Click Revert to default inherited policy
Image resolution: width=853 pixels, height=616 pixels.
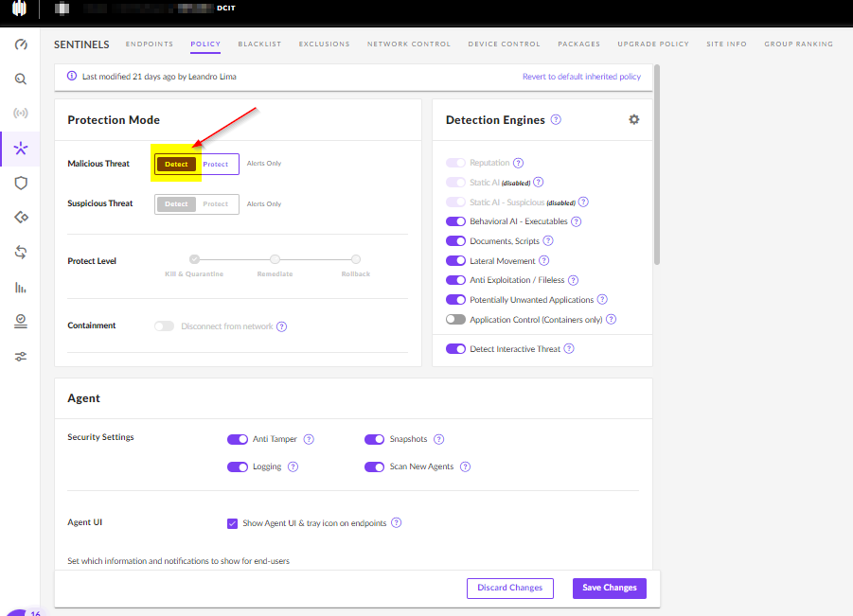581,77
